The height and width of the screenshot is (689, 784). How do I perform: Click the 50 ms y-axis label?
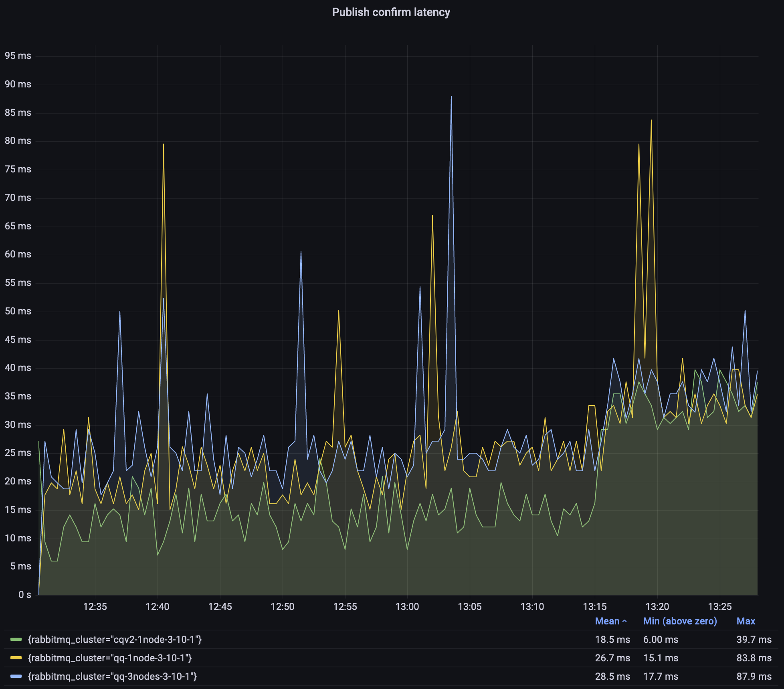(x=18, y=311)
